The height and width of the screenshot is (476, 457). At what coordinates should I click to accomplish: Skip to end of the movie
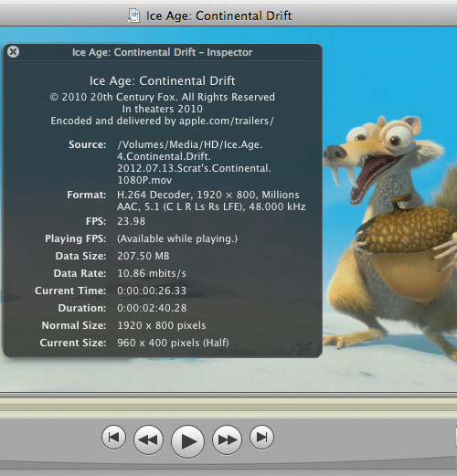pos(261,438)
